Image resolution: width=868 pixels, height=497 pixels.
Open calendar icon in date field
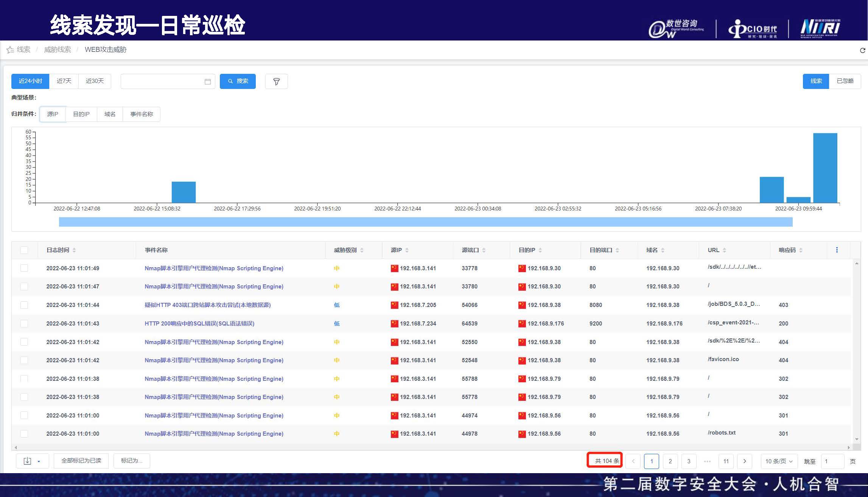[x=207, y=81]
